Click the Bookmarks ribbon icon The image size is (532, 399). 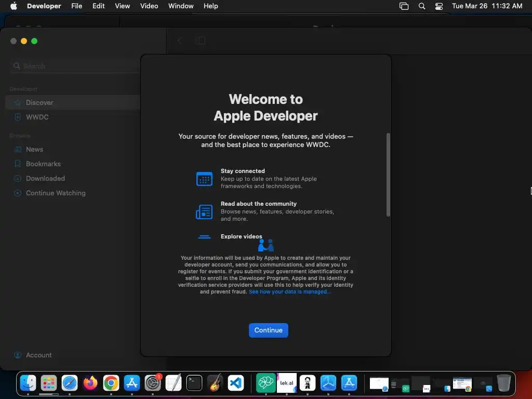(x=18, y=164)
